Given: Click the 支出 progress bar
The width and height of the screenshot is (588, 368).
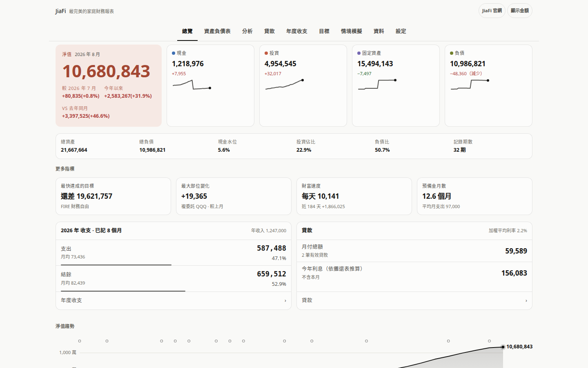Looking at the screenshot, I should click(x=116, y=265).
